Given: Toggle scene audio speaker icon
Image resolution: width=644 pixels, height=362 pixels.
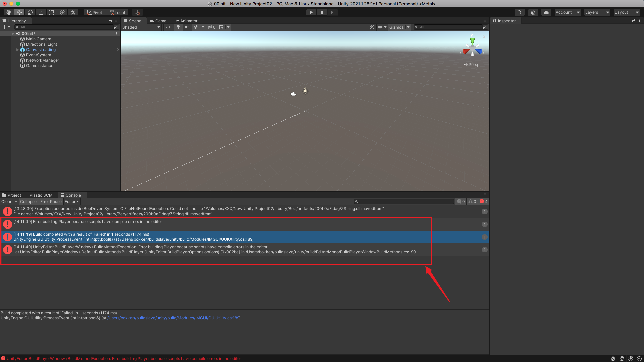Looking at the screenshot, I should (x=187, y=27).
